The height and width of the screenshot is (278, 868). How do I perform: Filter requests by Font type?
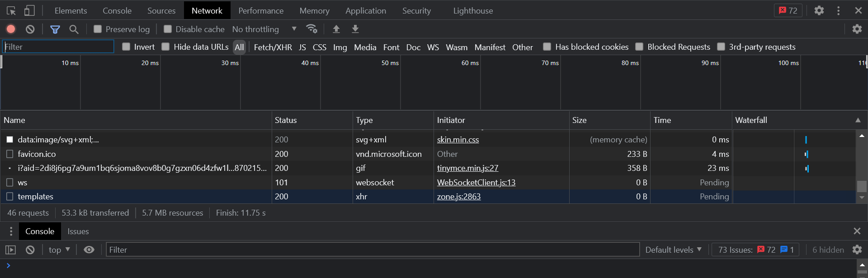point(391,47)
